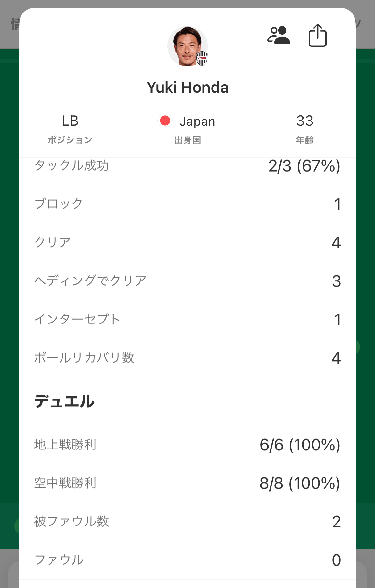Image resolution: width=375 pixels, height=588 pixels.
Task: Tap the age value 33
Action: [304, 121]
